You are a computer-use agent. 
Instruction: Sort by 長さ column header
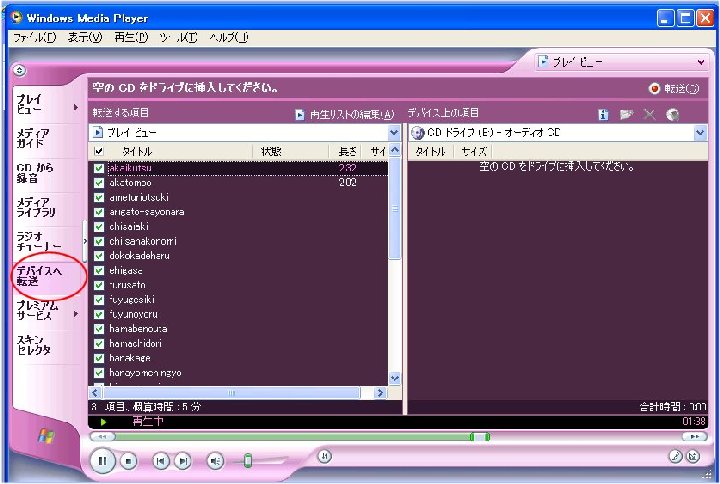(x=346, y=151)
